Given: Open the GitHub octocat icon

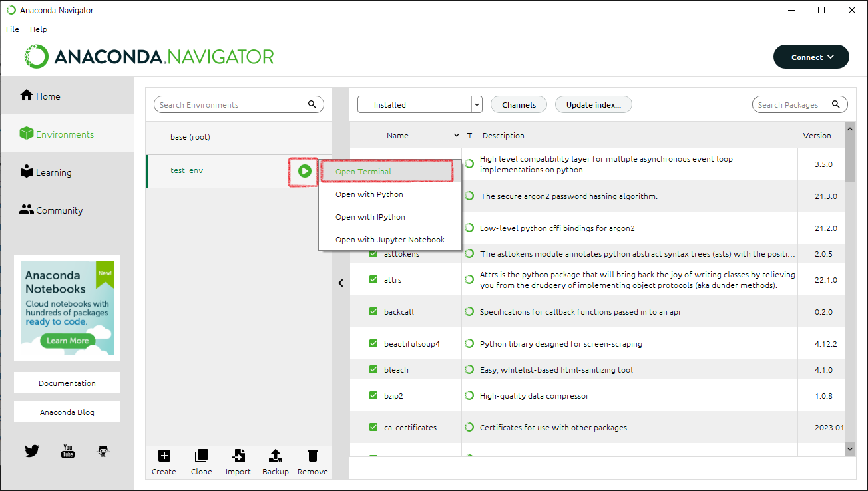Looking at the screenshot, I should pyautogui.click(x=103, y=451).
